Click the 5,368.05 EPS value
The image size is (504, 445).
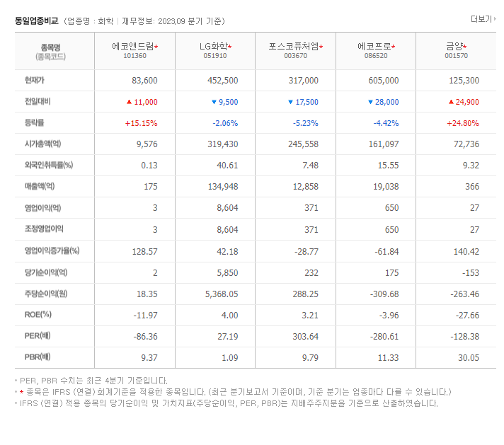tap(222, 294)
